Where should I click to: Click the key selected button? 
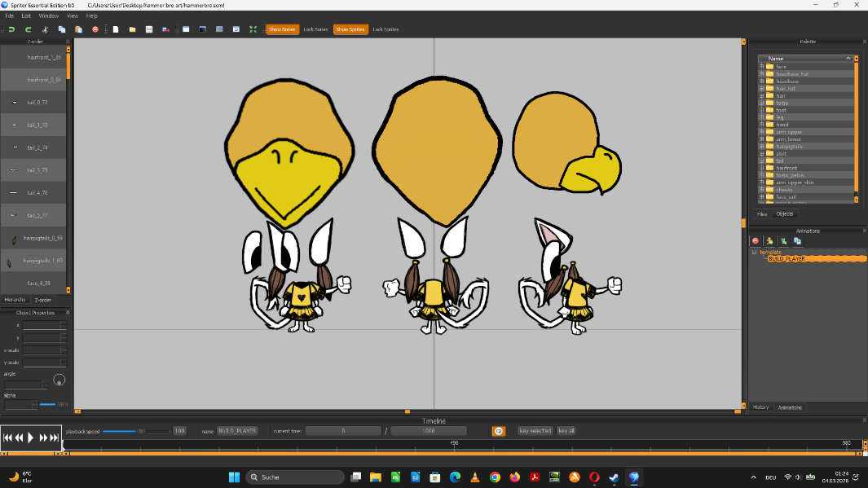[535, 431]
